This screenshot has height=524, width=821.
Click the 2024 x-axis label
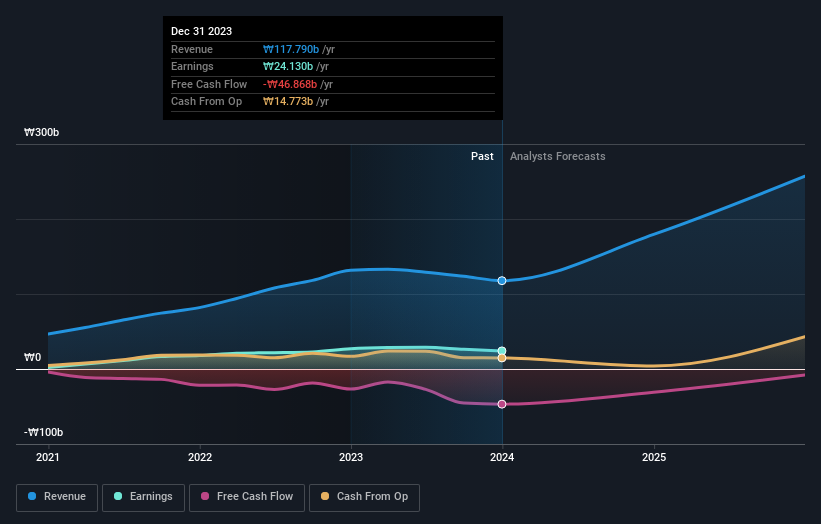[502, 458]
